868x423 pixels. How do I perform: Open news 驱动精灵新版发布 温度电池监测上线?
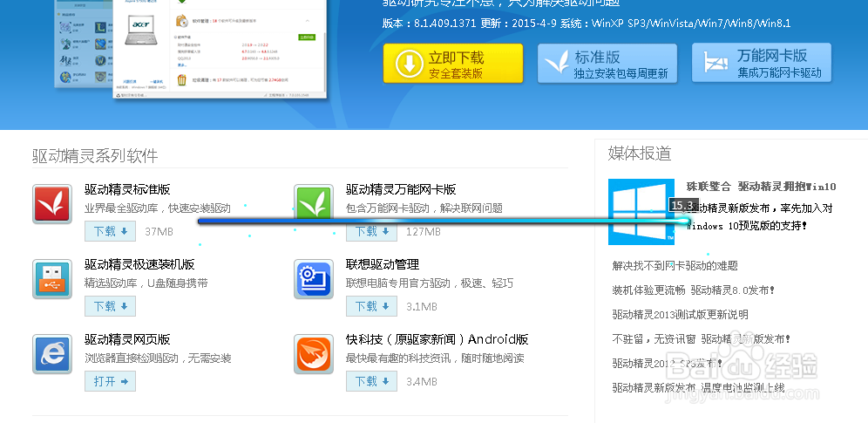tap(698, 387)
